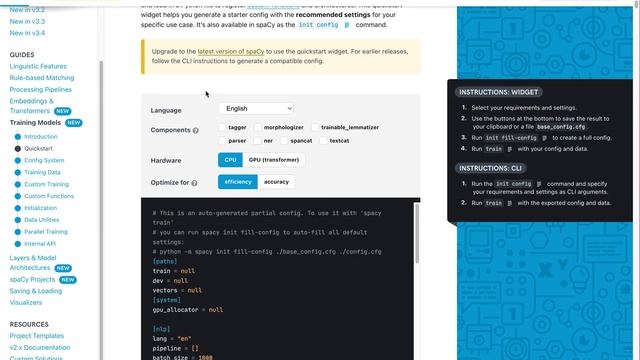The width and height of the screenshot is (640, 360).
Task: Click doc icon next to train in widget instructions
Action: pos(509,149)
